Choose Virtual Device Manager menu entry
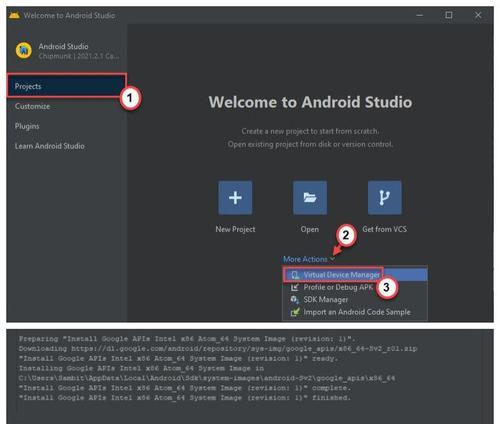The height and width of the screenshot is (424, 500). [355, 275]
